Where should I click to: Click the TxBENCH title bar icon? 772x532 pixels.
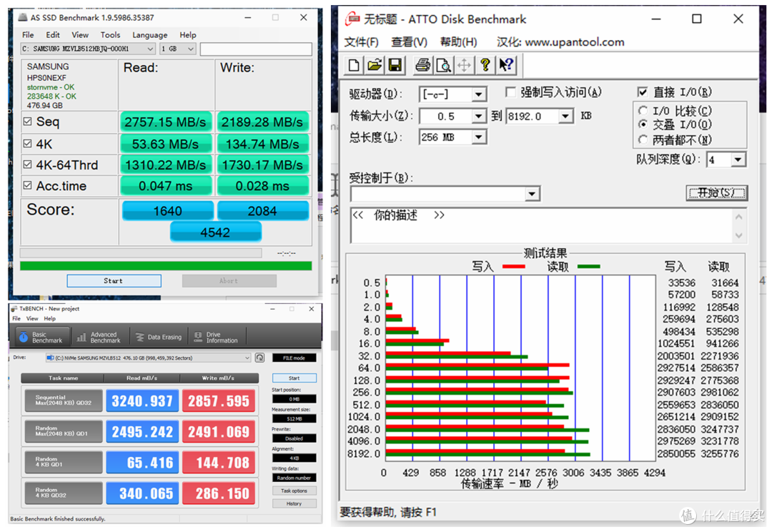tap(14, 309)
